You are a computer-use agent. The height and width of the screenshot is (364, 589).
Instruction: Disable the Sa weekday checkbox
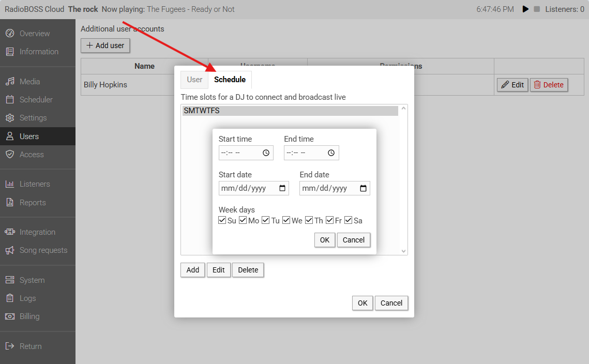pos(348,220)
